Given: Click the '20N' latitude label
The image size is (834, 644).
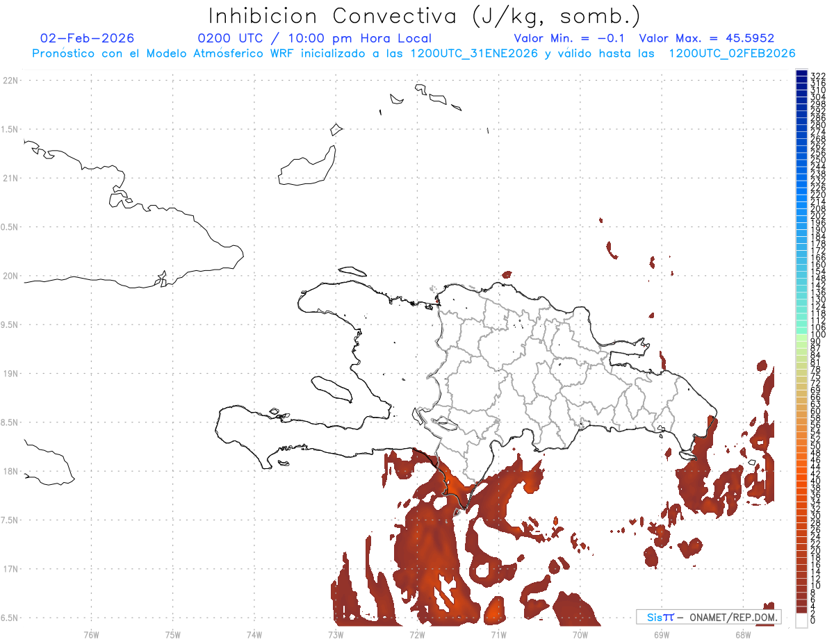Looking at the screenshot, I should click(x=10, y=276).
